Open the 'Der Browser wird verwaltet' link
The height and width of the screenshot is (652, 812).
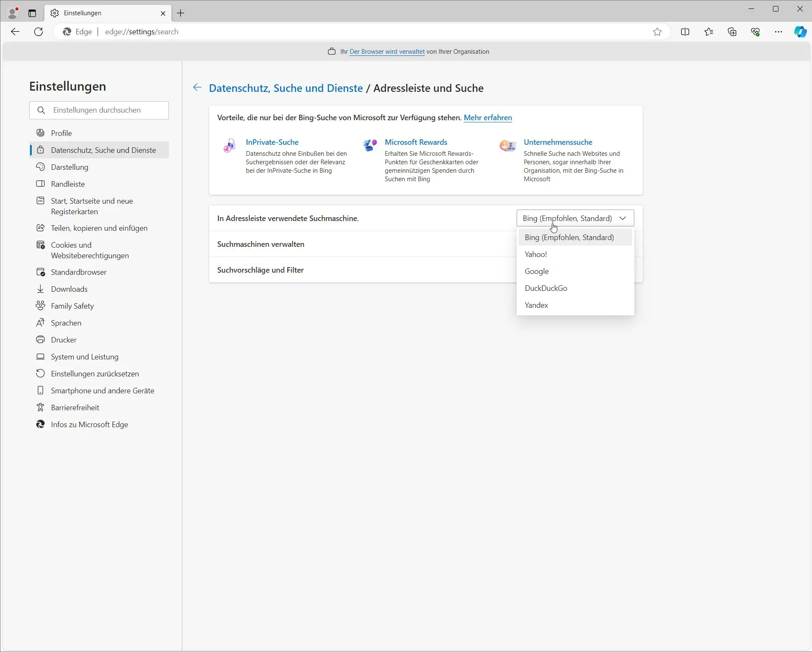[387, 52]
